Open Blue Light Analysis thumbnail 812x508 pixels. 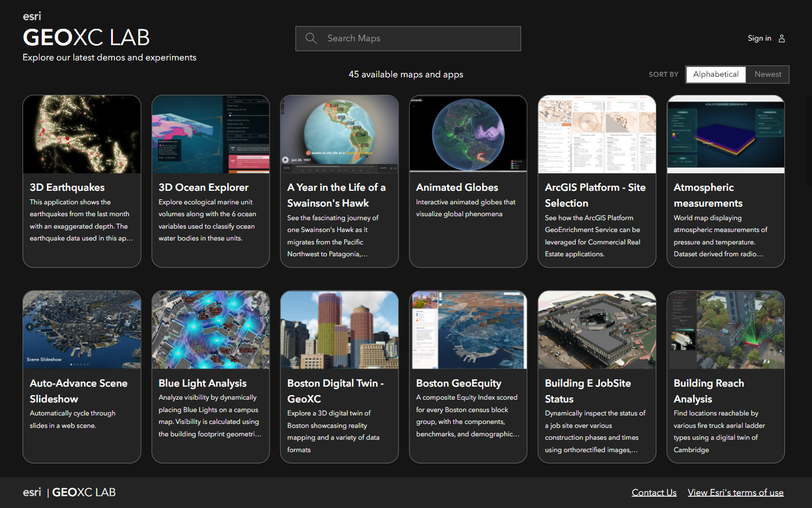[x=210, y=330]
